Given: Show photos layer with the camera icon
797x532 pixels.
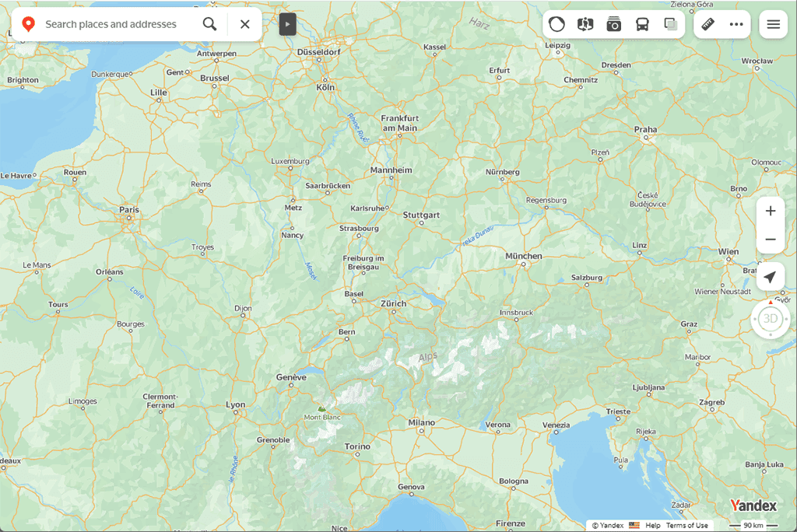Looking at the screenshot, I should click(x=613, y=24).
